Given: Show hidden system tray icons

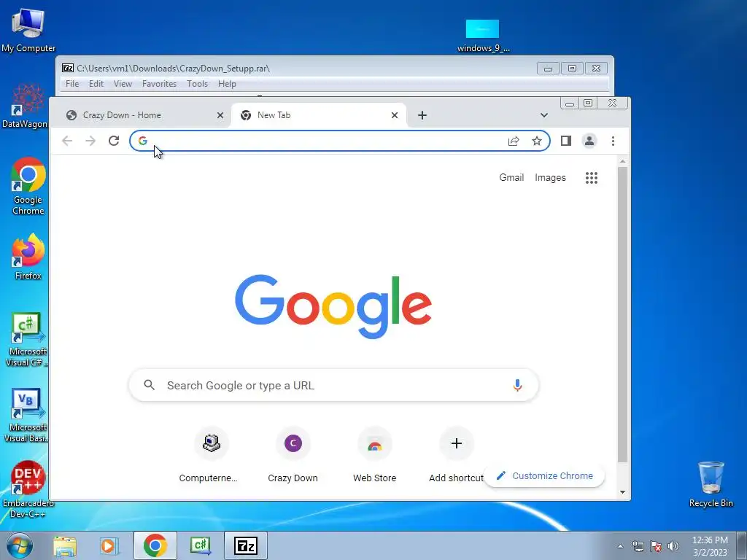Looking at the screenshot, I should pyautogui.click(x=620, y=546).
